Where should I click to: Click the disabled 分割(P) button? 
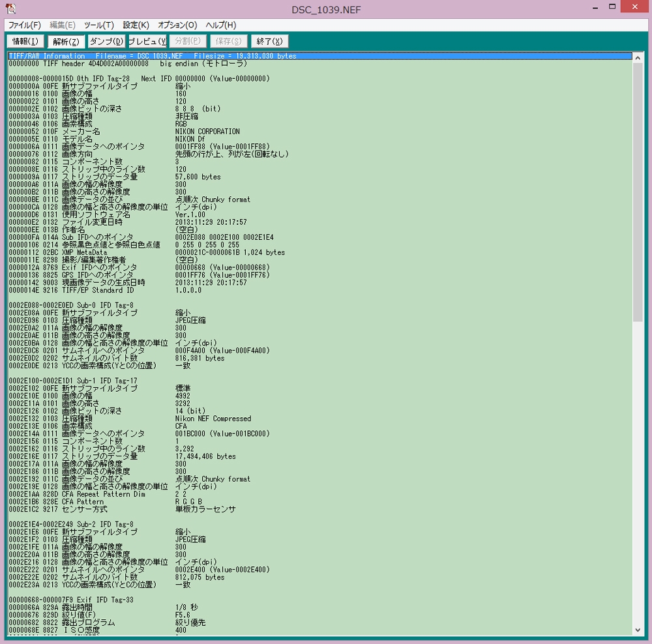tap(188, 41)
